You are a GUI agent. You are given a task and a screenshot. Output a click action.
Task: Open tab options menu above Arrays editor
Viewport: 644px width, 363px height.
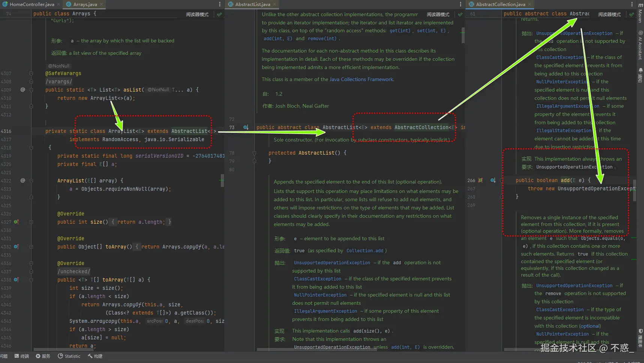tap(220, 5)
